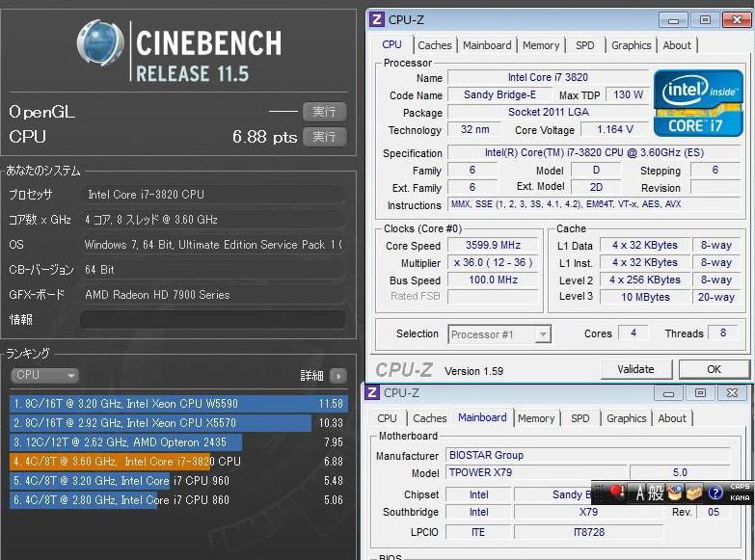Select ranking row Intel Xeon CPU W5590

[178, 404]
